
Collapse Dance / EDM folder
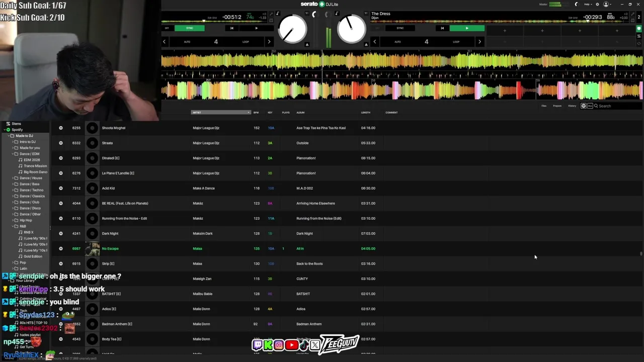click(12, 154)
